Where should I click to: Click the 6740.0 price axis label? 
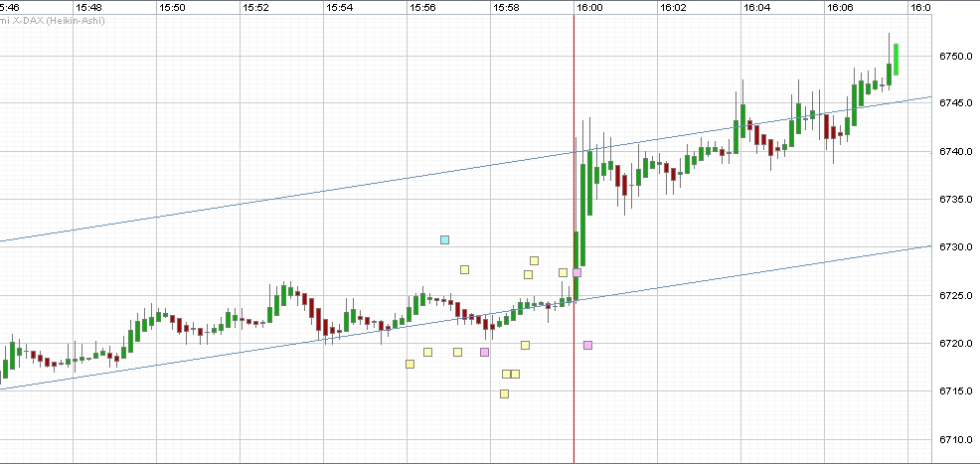955,152
